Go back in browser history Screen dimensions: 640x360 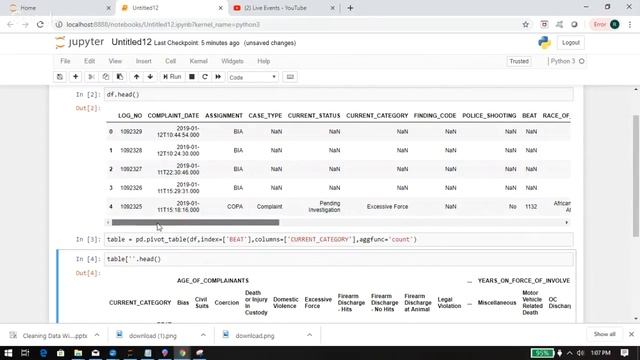point(10,24)
